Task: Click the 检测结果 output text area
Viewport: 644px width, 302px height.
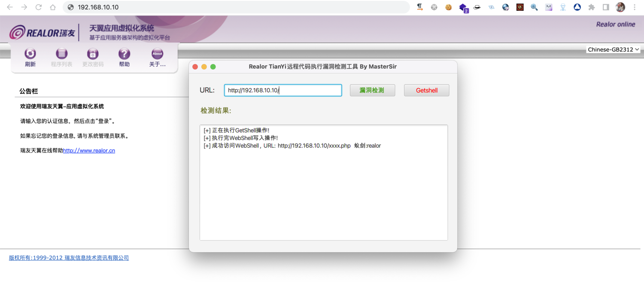Action: [x=324, y=183]
